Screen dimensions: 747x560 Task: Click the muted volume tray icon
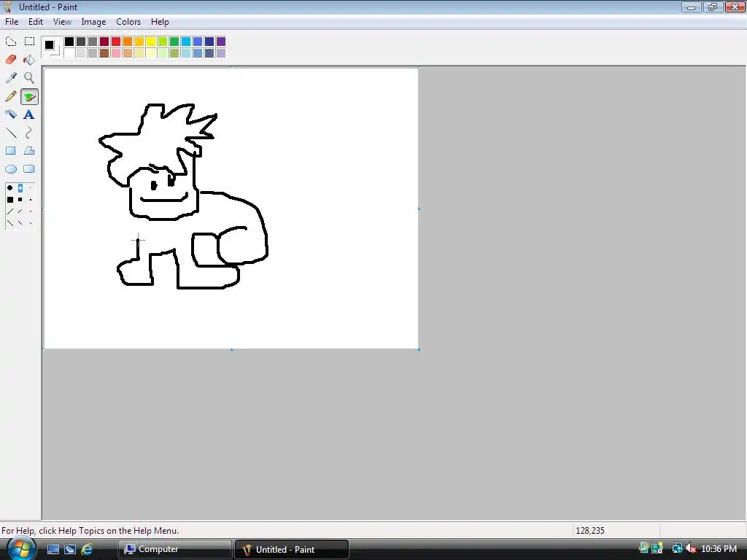[x=692, y=549]
